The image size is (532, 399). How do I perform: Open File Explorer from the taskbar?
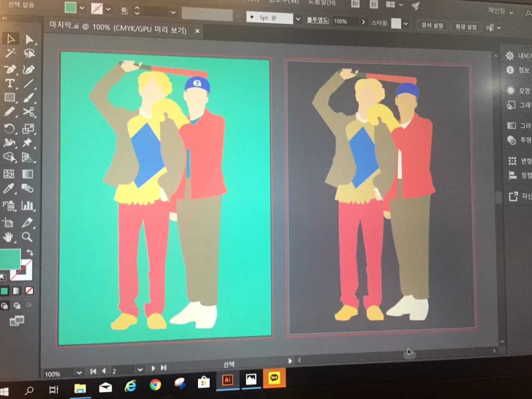pyautogui.click(x=80, y=389)
